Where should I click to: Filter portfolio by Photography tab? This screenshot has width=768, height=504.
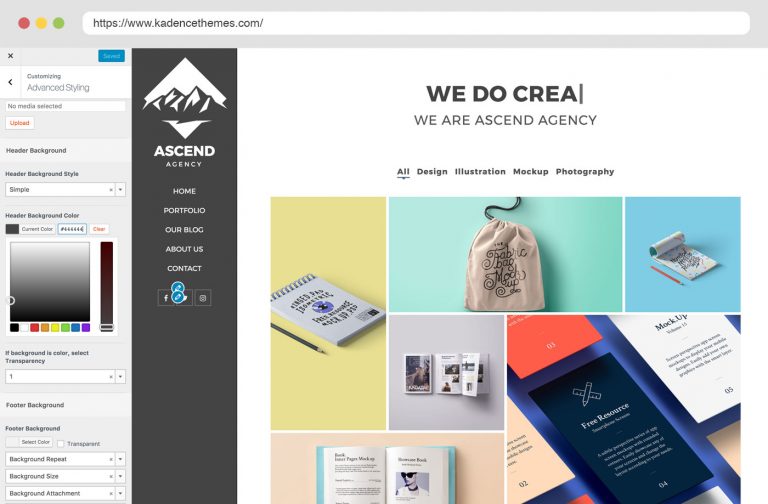[585, 171]
